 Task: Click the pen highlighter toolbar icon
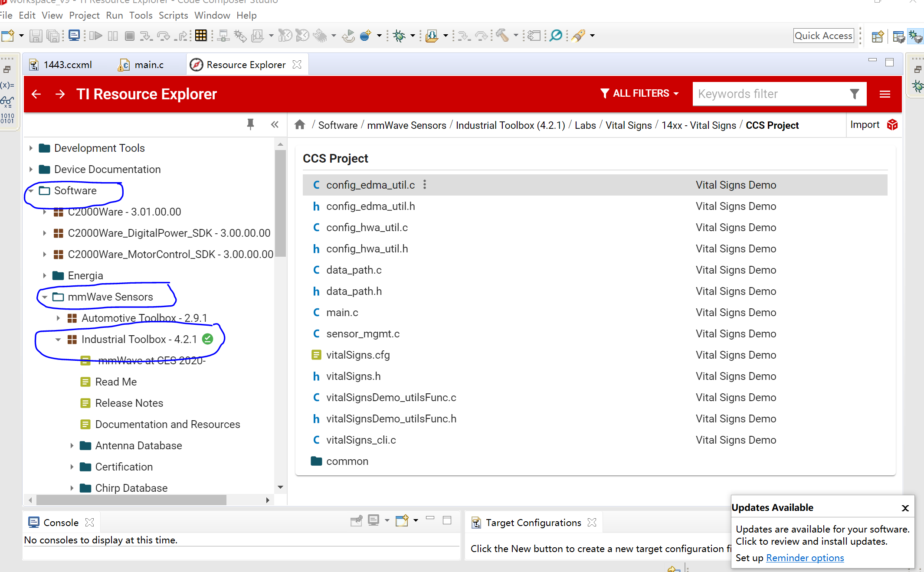[578, 36]
